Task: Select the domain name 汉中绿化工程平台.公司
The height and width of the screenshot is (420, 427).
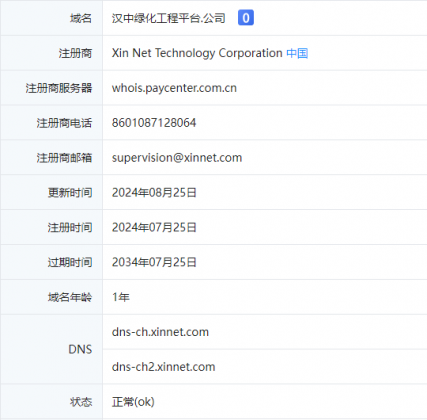Action: (168, 18)
